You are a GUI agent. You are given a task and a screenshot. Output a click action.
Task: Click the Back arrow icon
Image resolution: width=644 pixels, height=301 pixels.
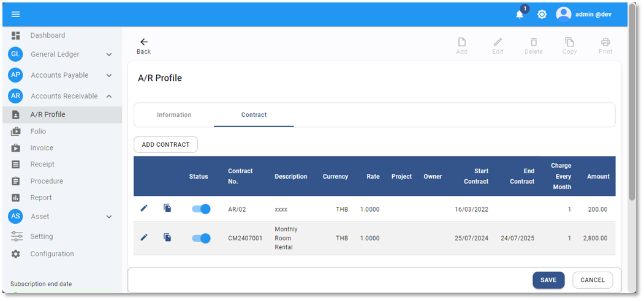pyautogui.click(x=144, y=42)
